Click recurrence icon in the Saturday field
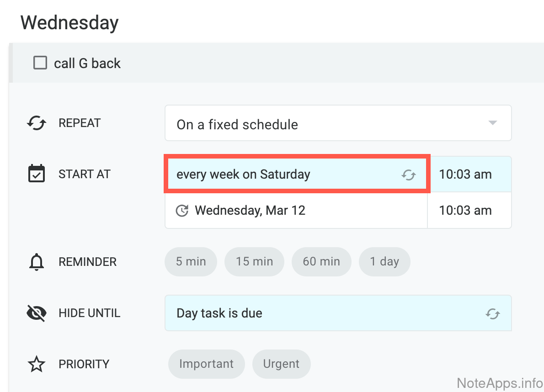The width and height of the screenshot is (544, 392). (x=408, y=175)
